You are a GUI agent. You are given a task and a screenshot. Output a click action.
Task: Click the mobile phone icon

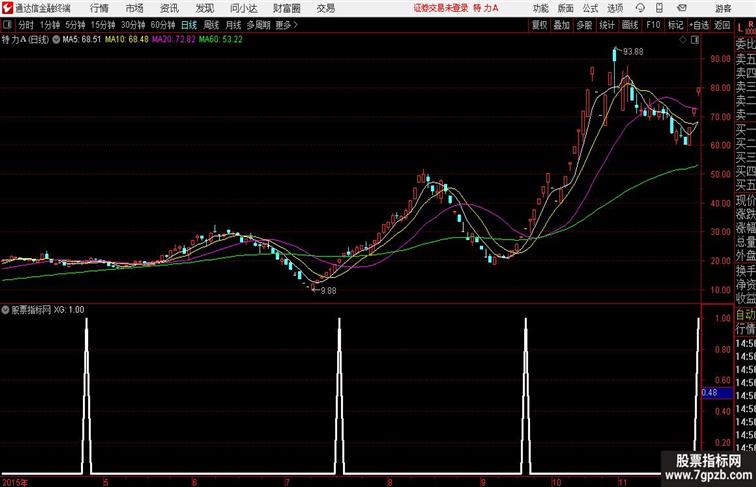pos(659,8)
